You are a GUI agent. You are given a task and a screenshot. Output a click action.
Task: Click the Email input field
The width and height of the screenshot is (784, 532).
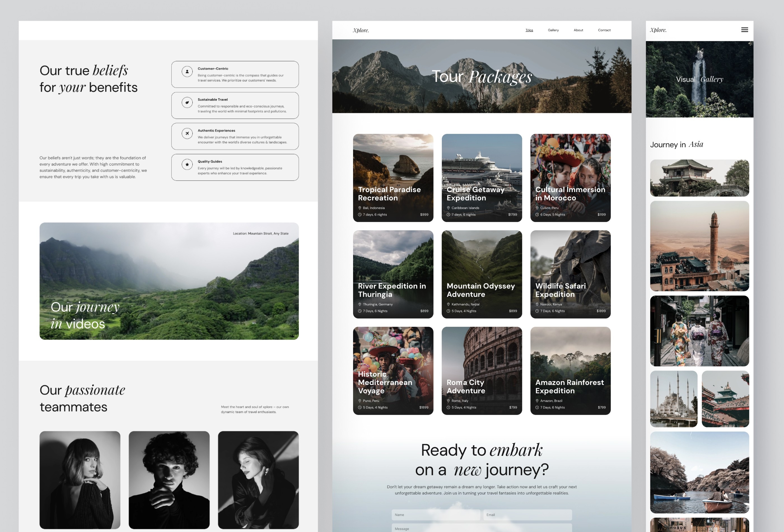pos(527,514)
